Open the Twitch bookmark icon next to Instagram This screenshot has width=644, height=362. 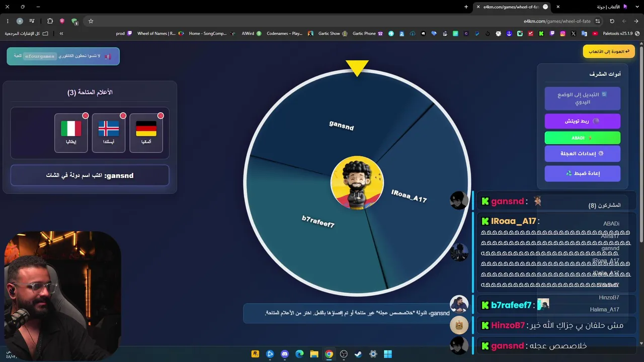click(552, 34)
